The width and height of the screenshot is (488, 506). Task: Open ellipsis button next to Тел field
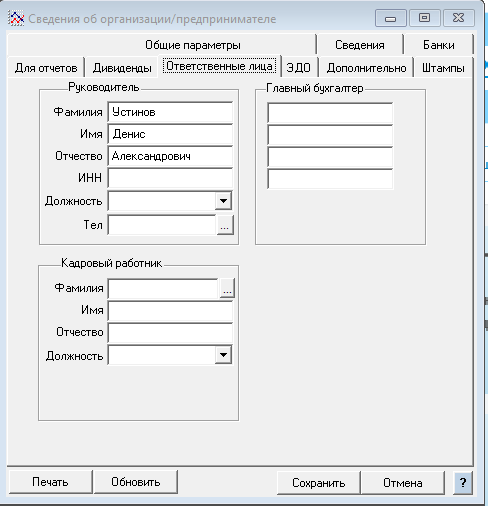click(x=225, y=225)
